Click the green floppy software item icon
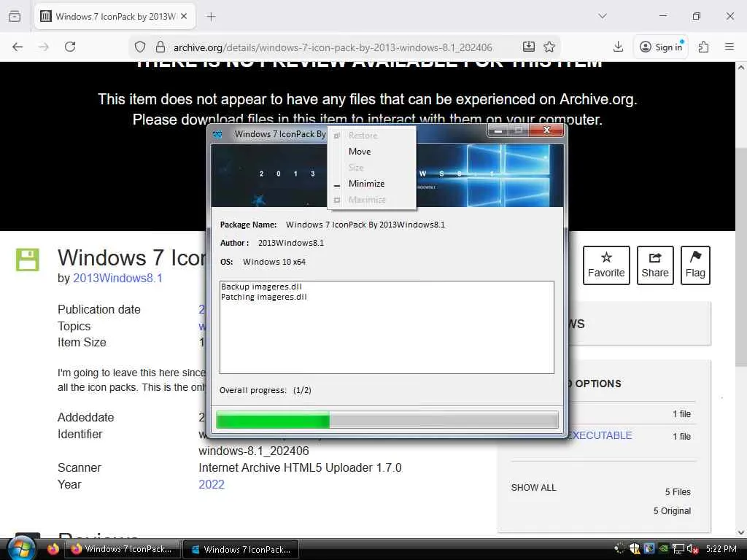The image size is (747, 560). pos(28,260)
